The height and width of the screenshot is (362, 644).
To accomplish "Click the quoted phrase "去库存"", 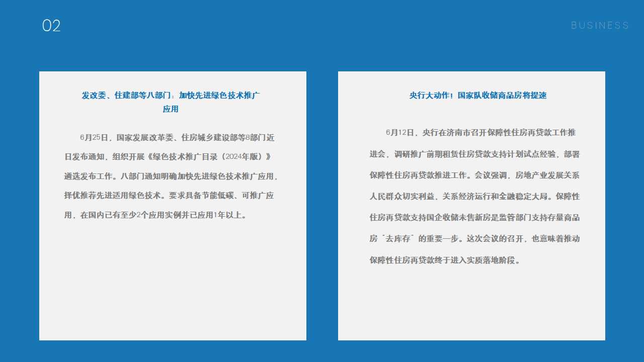I will point(397,239).
